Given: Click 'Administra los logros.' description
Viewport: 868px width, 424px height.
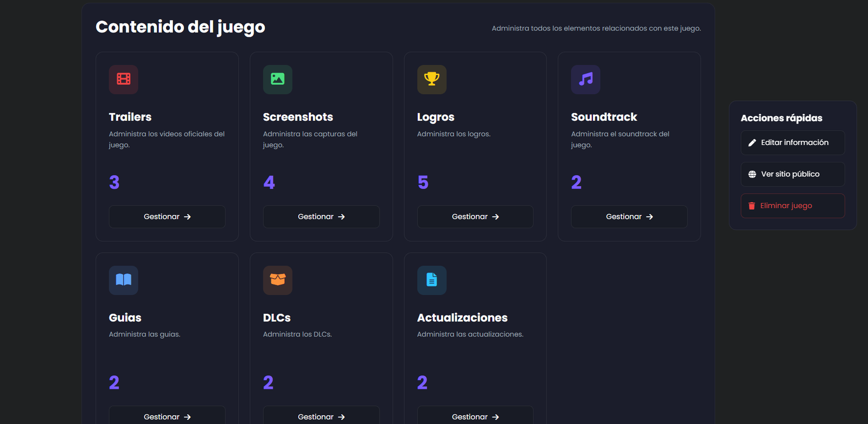Looking at the screenshot, I should point(454,134).
